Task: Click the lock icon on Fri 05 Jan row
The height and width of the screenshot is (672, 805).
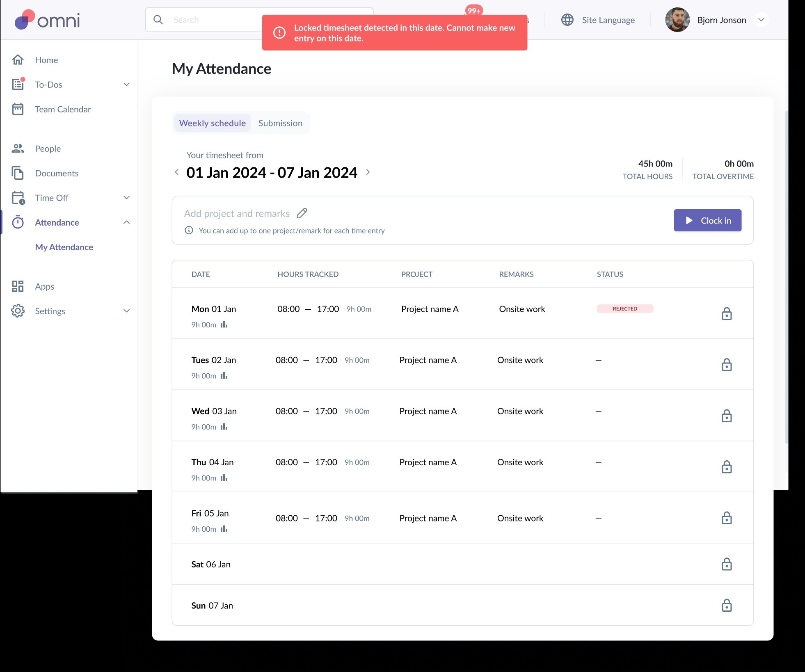Action: click(x=727, y=518)
